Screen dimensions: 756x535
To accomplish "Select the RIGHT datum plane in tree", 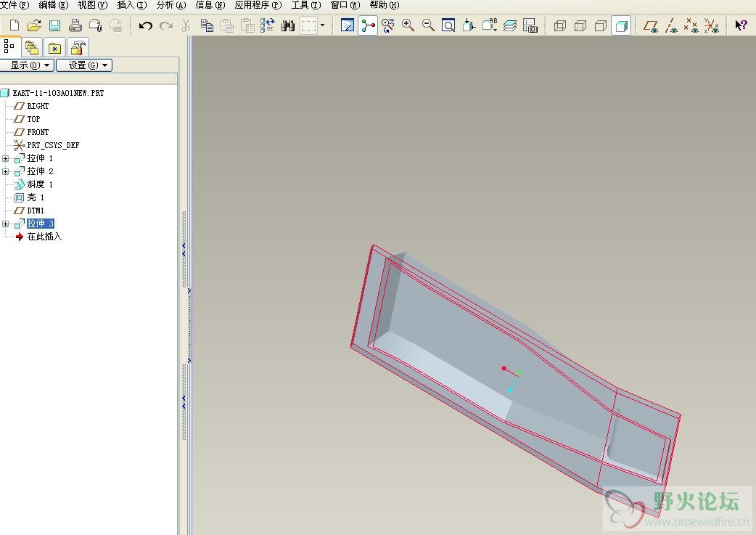I will (x=38, y=106).
